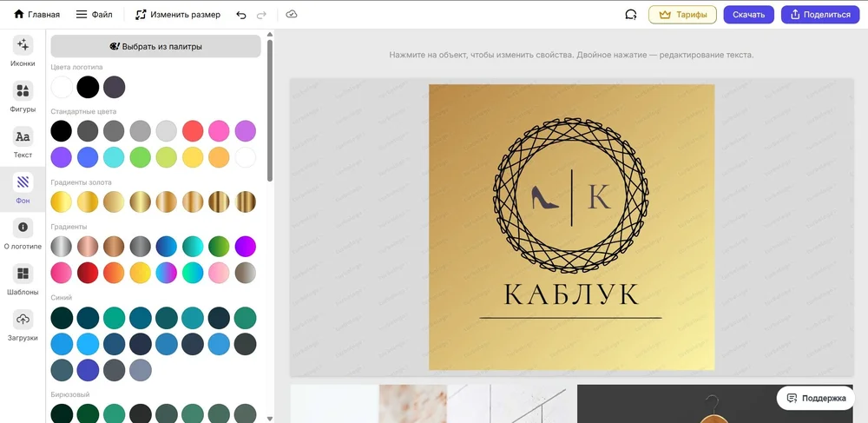Open the О логотипе info panel
The image size is (868, 423).
[23, 233]
